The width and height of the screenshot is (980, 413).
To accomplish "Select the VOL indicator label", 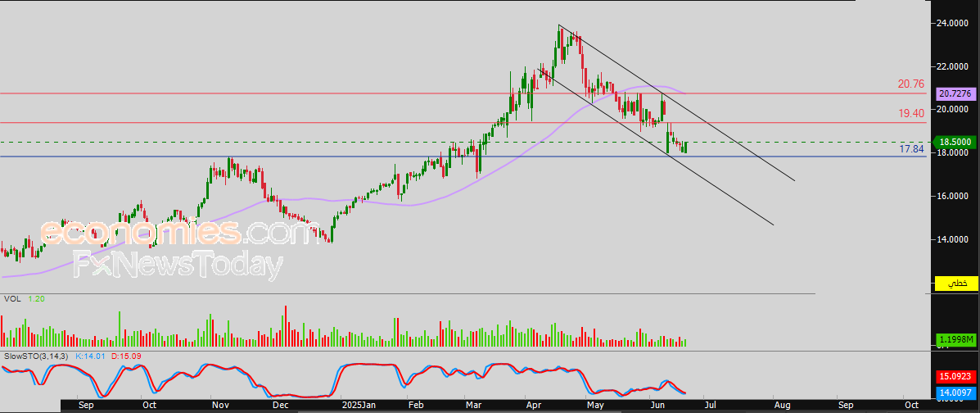I will (x=12, y=299).
